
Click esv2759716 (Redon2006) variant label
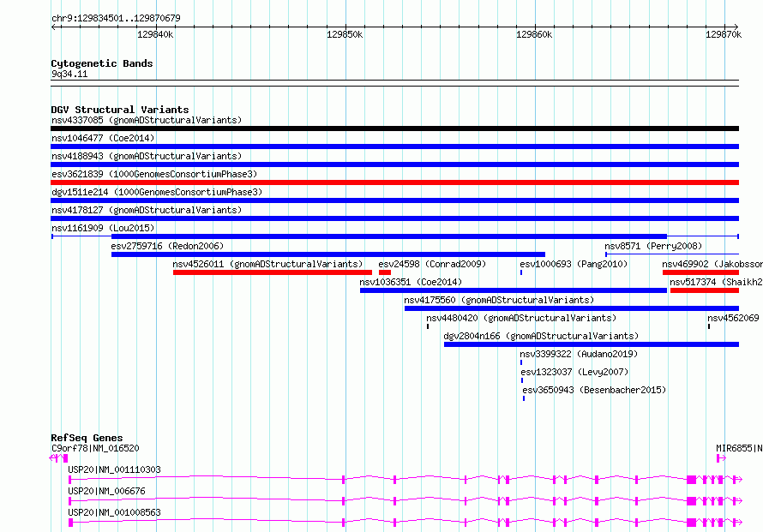tap(167, 246)
